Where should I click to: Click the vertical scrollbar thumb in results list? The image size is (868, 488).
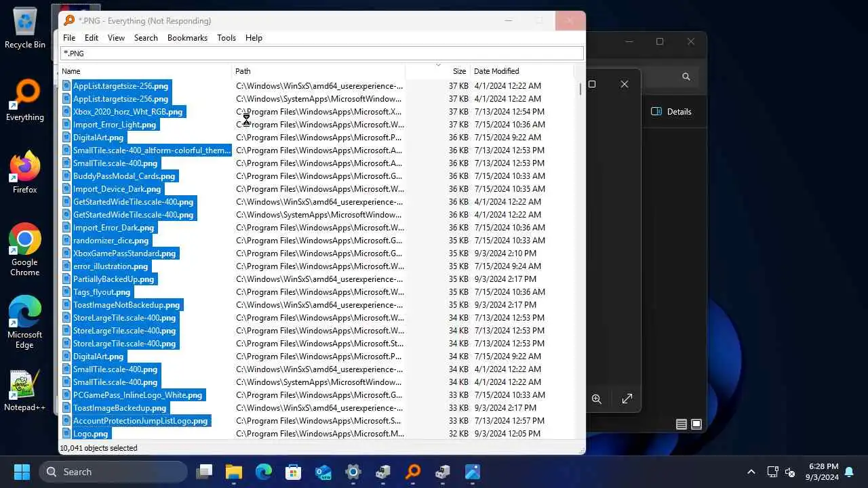[x=580, y=89]
